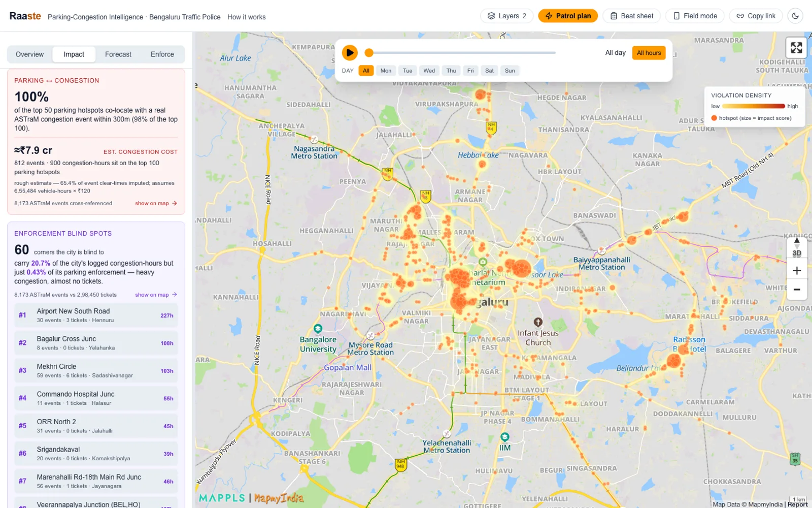Image resolution: width=812 pixels, height=508 pixels.
Task: Reset map compass orientation
Action: [797, 241]
